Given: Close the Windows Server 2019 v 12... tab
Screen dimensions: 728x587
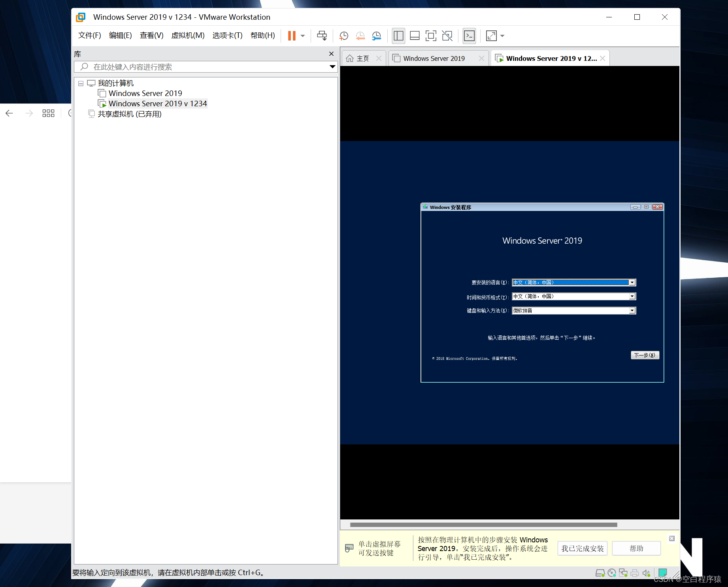Looking at the screenshot, I should [x=602, y=58].
